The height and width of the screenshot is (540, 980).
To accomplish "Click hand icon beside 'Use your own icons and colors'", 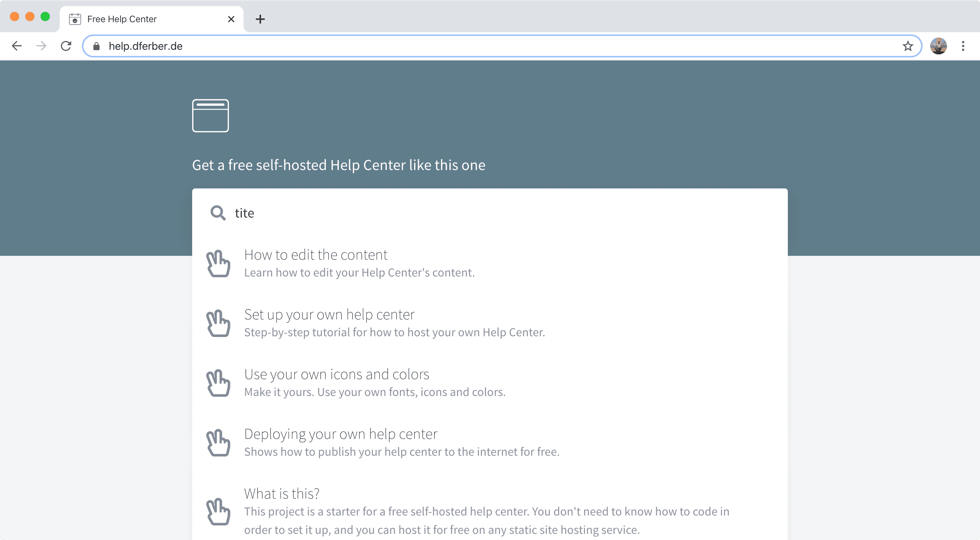I will 218,383.
